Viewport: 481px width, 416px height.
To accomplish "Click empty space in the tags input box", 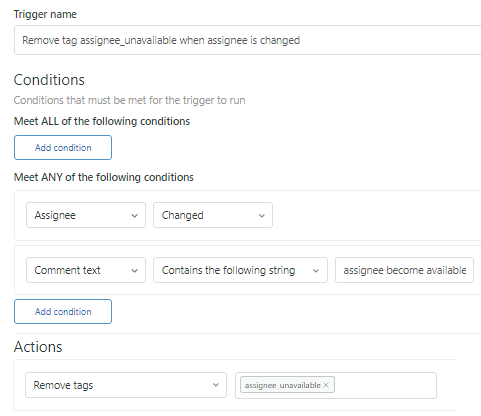I will coord(385,385).
